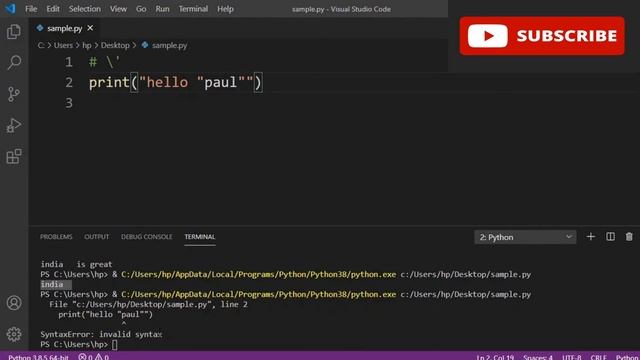Click the errors and warnings status icon
Viewport: 640px width, 360px height.
coord(93,357)
